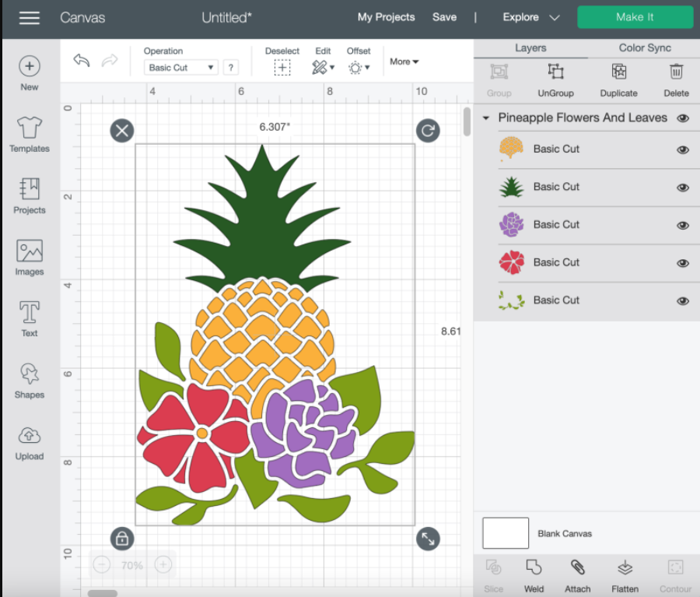Click the Weld tool
Viewport: 700px width, 597px height.
coord(534,567)
